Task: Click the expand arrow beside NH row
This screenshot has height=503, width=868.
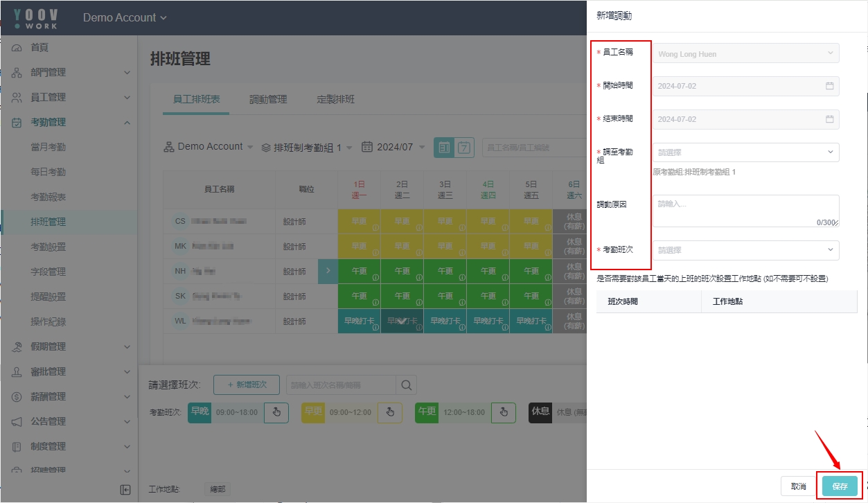Action: pyautogui.click(x=328, y=271)
